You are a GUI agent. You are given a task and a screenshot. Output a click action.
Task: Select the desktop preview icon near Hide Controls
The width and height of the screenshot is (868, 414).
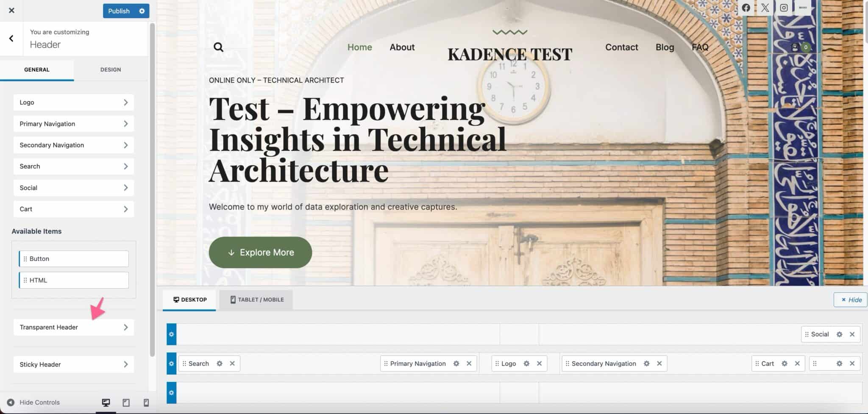[x=106, y=402]
